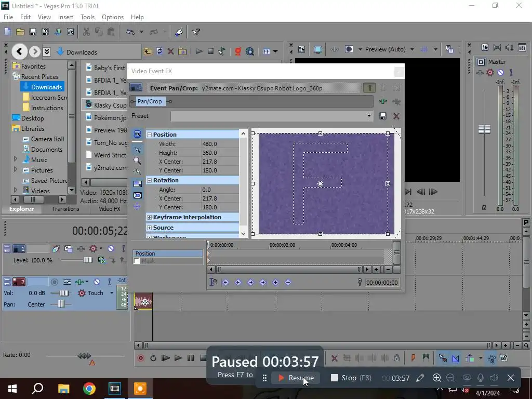Delete the keyframe with the minus diamond
This screenshot has width=532, height=399.
coord(288,282)
